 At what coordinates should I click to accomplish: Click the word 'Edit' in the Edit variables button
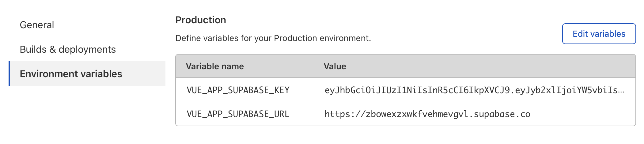pyautogui.click(x=580, y=34)
